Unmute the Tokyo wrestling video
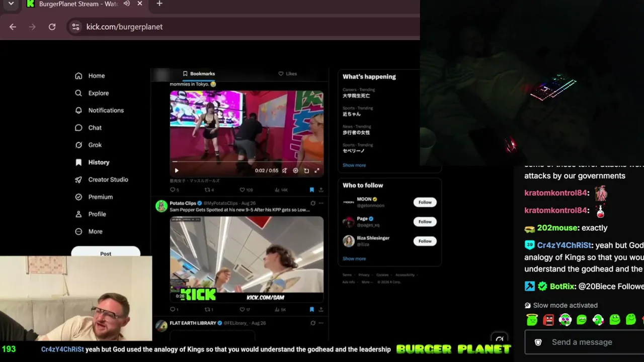The width and height of the screenshot is (644, 362). pyautogui.click(x=284, y=170)
